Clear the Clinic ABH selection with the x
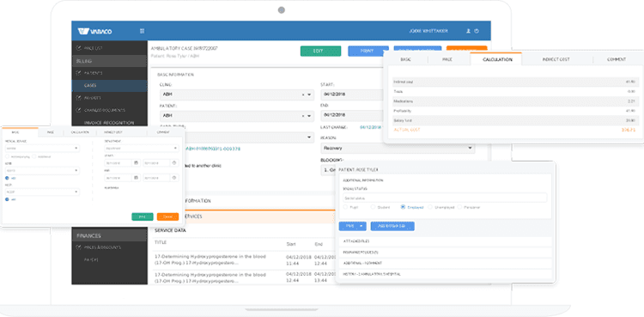 click(303, 94)
